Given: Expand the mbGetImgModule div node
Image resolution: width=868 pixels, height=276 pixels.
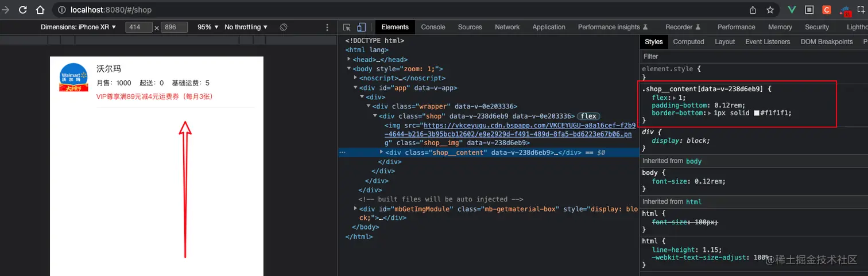Looking at the screenshot, I should [356, 209].
